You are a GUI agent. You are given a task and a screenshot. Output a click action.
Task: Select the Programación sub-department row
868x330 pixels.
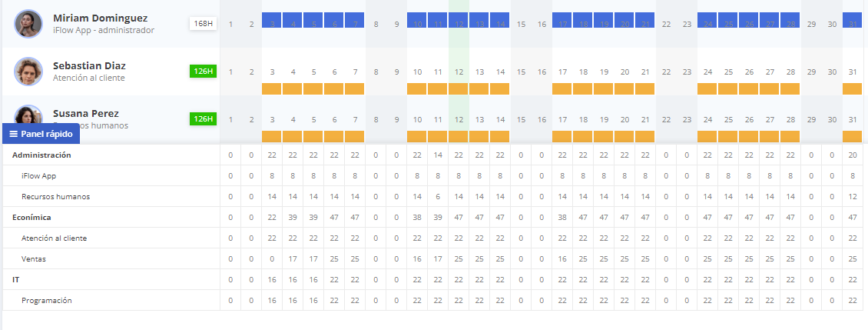(x=434, y=301)
